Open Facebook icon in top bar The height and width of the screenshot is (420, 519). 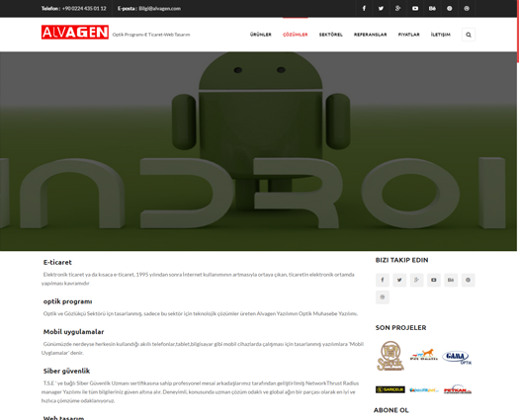[364, 8]
